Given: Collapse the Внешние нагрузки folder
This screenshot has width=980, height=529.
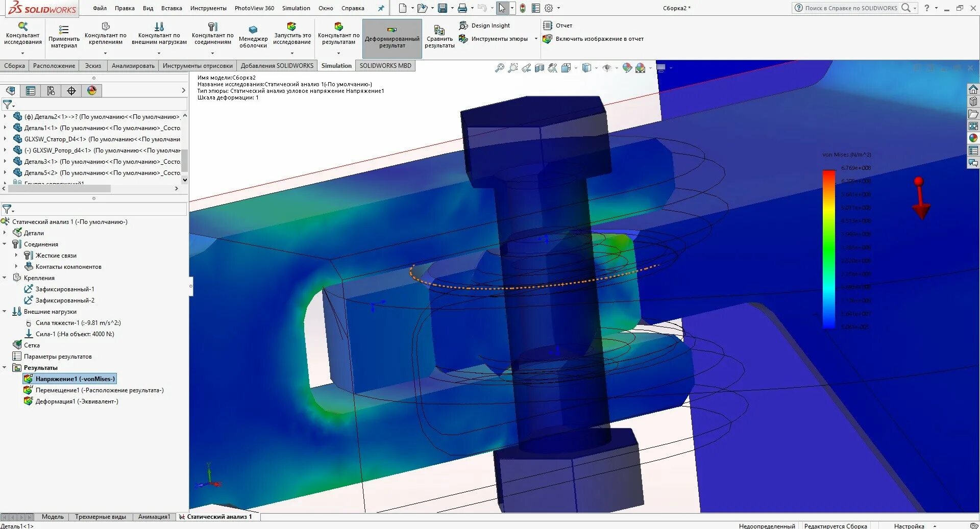Looking at the screenshot, I should tap(5, 311).
